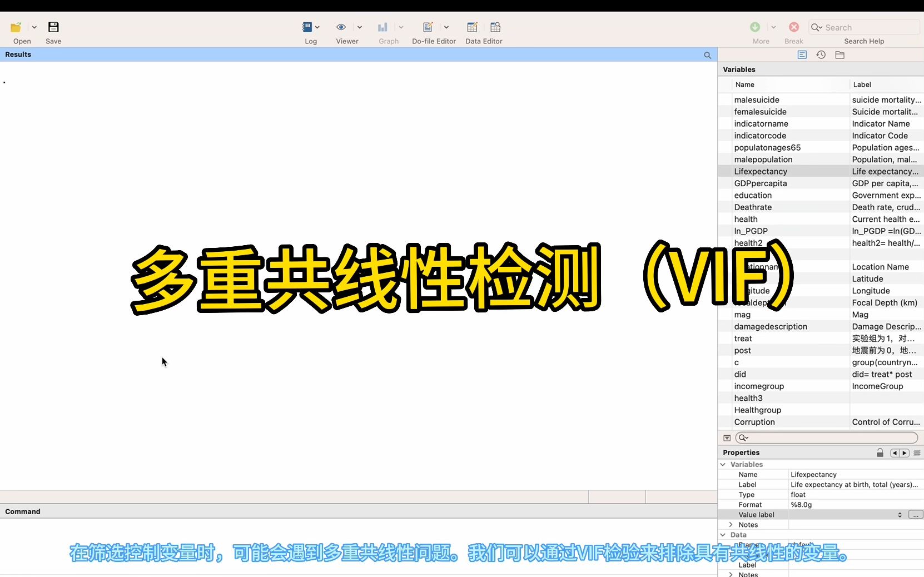924x577 pixels.
Task: Go to previous variable in Properties
Action: click(895, 453)
